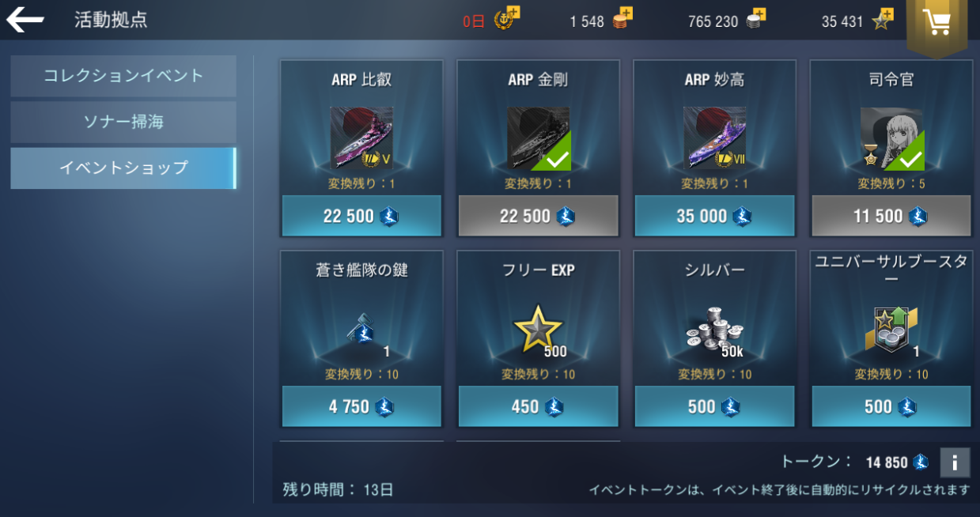Open the コレクションイベント tab

123,76
